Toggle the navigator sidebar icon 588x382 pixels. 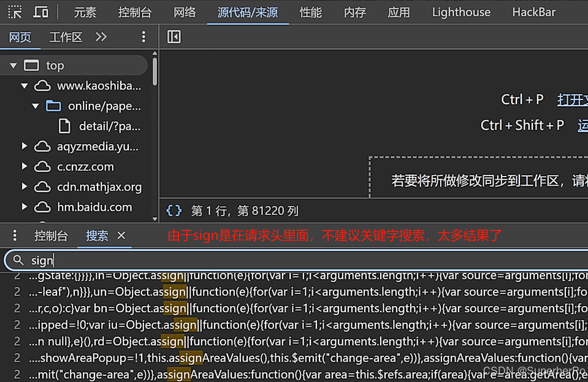[174, 37]
